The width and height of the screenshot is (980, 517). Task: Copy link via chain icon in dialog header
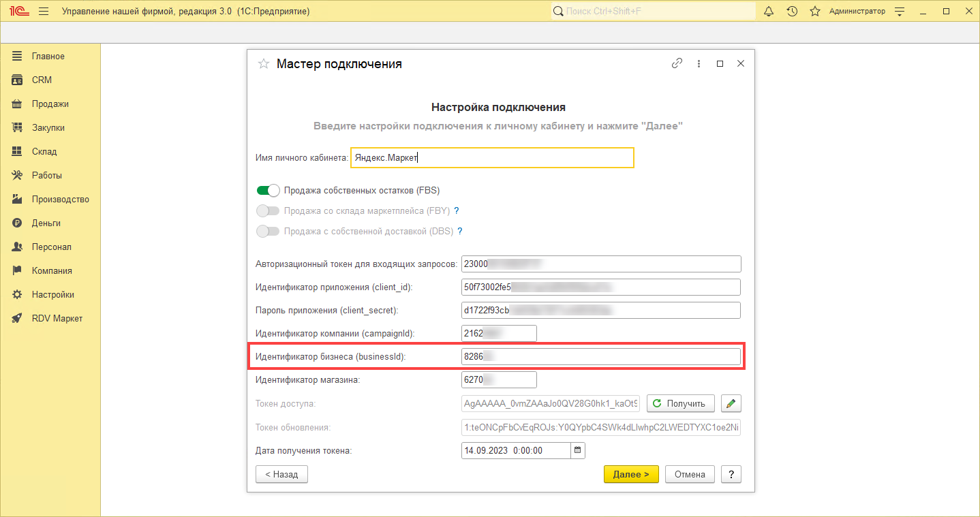click(x=677, y=63)
